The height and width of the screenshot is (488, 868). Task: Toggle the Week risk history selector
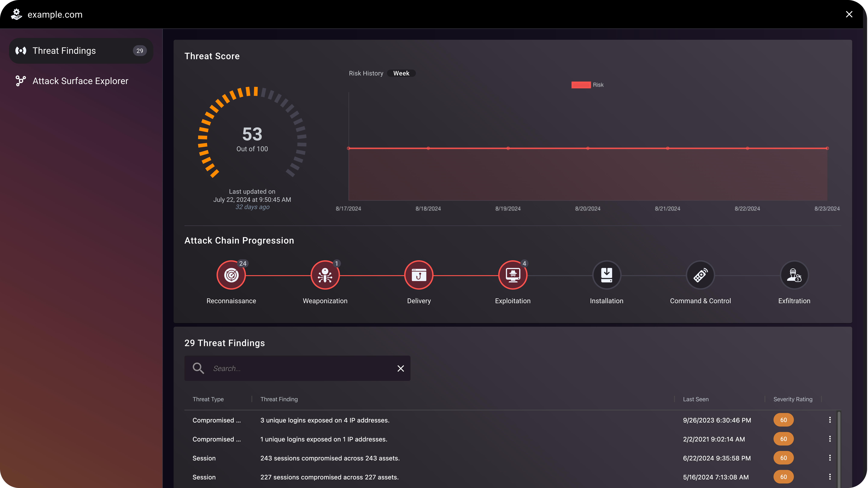[x=401, y=73]
